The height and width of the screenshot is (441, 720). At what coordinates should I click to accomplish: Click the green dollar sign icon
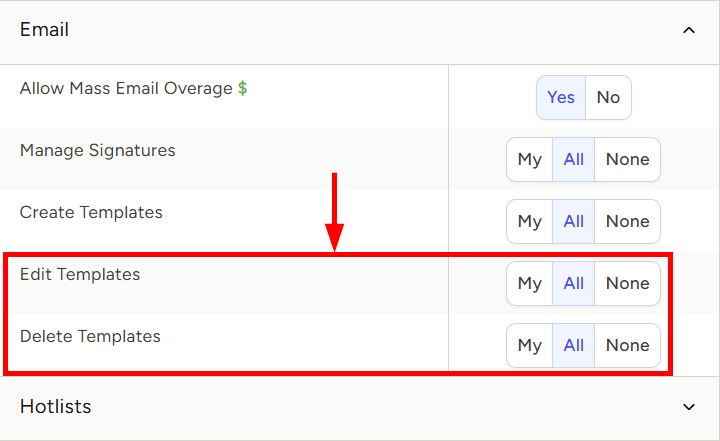[242, 88]
